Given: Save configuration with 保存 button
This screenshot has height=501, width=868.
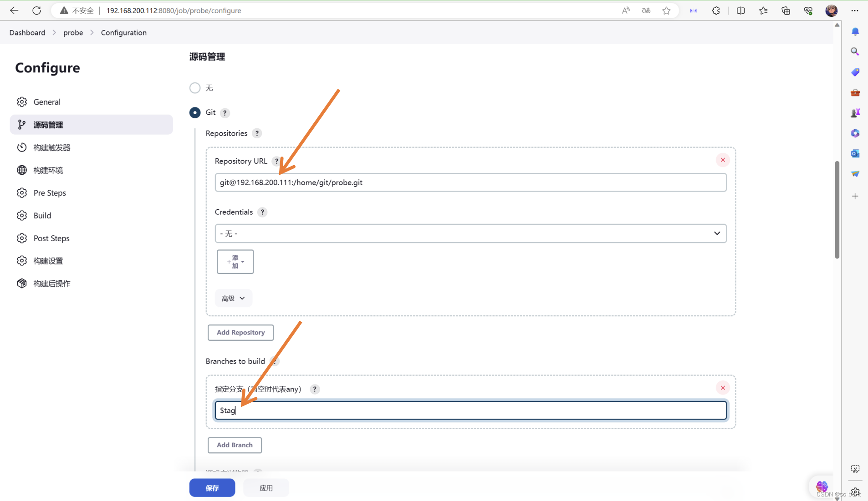Looking at the screenshot, I should (212, 488).
